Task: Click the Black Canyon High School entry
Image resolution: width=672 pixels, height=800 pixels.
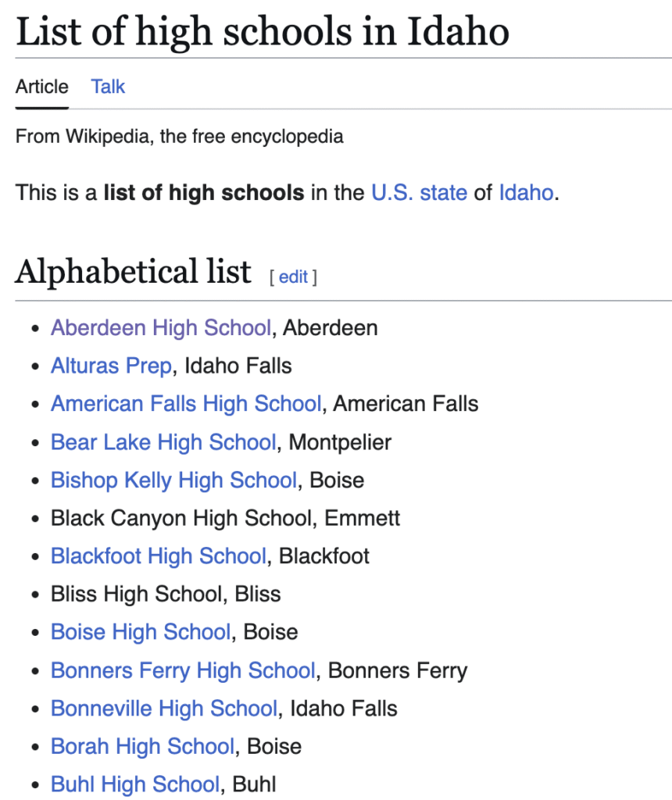Action: [225, 518]
